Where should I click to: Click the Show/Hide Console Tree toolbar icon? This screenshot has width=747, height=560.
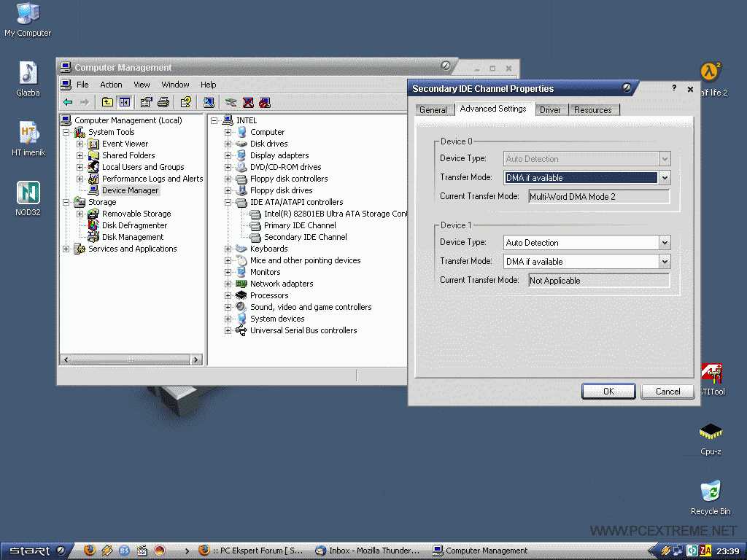(124, 102)
